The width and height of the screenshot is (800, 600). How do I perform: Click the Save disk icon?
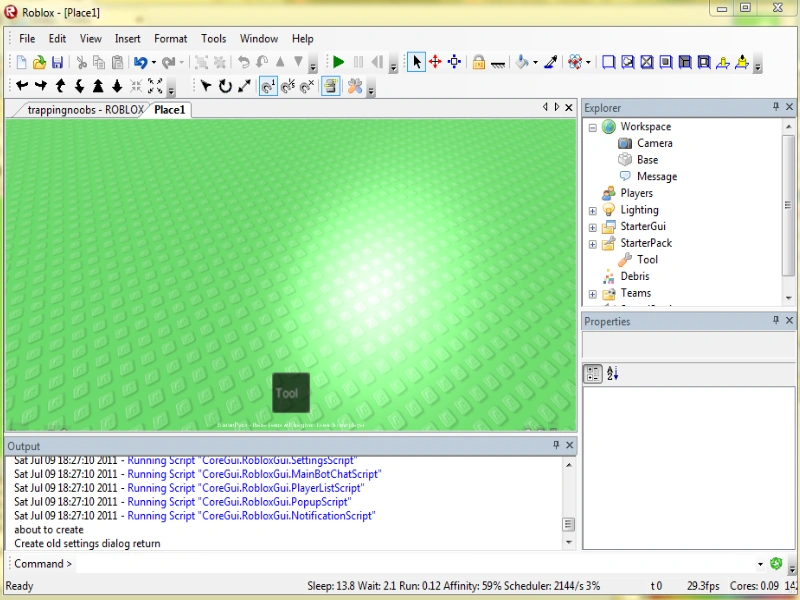click(x=58, y=62)
